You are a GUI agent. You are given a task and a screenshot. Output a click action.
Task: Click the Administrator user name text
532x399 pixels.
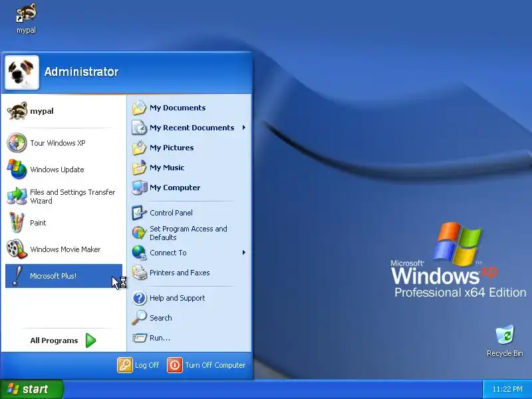[x=81, y=72]
